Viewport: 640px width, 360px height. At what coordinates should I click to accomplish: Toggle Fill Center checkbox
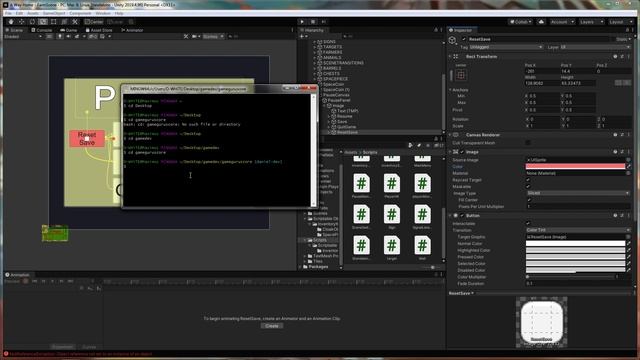529,200
